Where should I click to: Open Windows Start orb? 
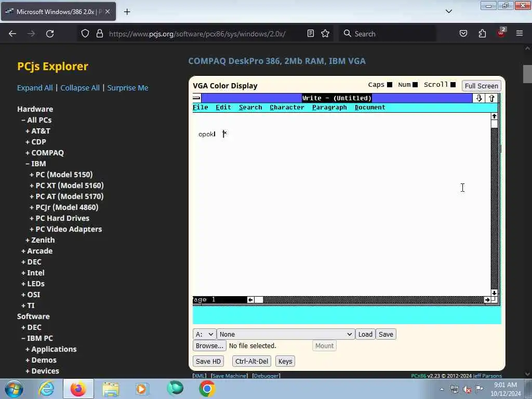(x=14, y=389)
